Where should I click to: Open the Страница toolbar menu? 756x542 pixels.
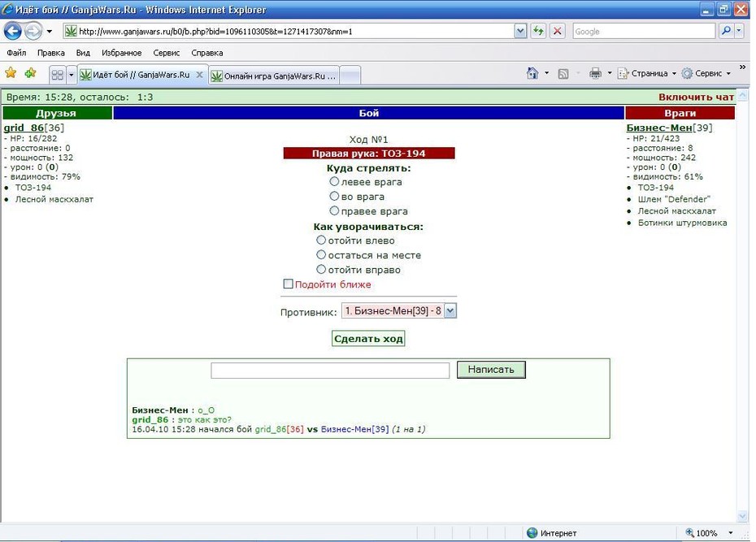[647, 73]
